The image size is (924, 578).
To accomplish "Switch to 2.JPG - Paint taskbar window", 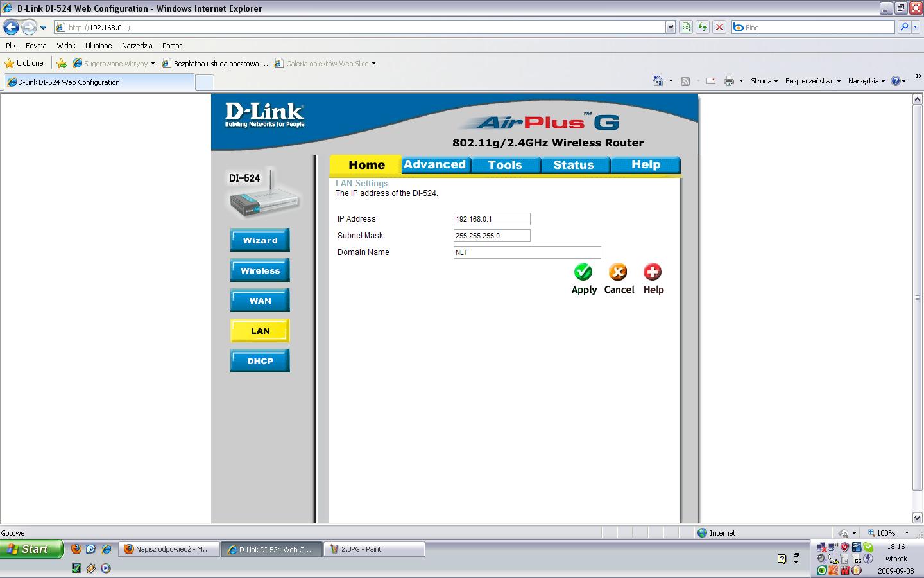I will click(x=374, y=549).
